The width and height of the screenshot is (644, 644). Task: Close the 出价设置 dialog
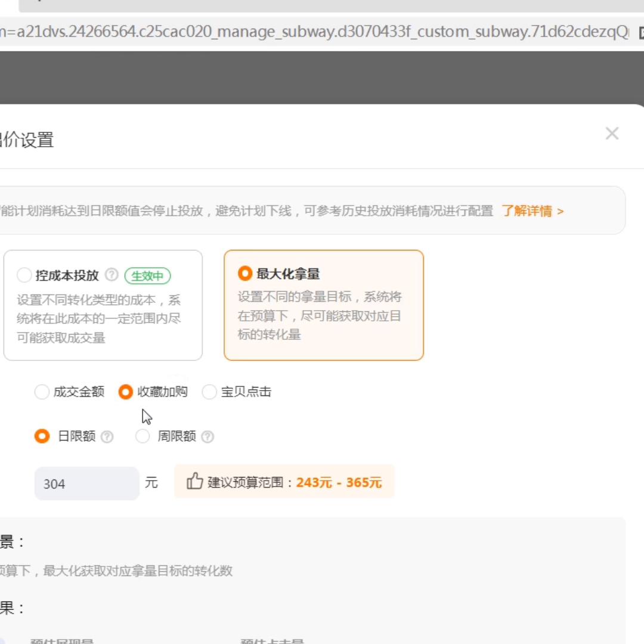[612, 134]
